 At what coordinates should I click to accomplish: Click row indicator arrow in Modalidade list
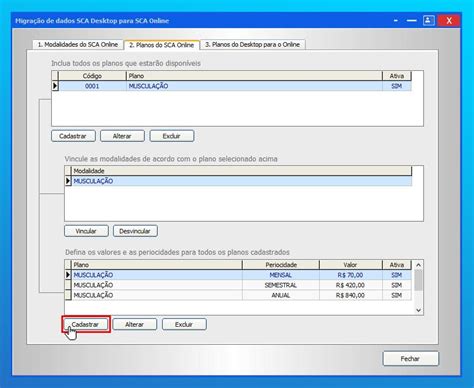[x=68, y=181]
